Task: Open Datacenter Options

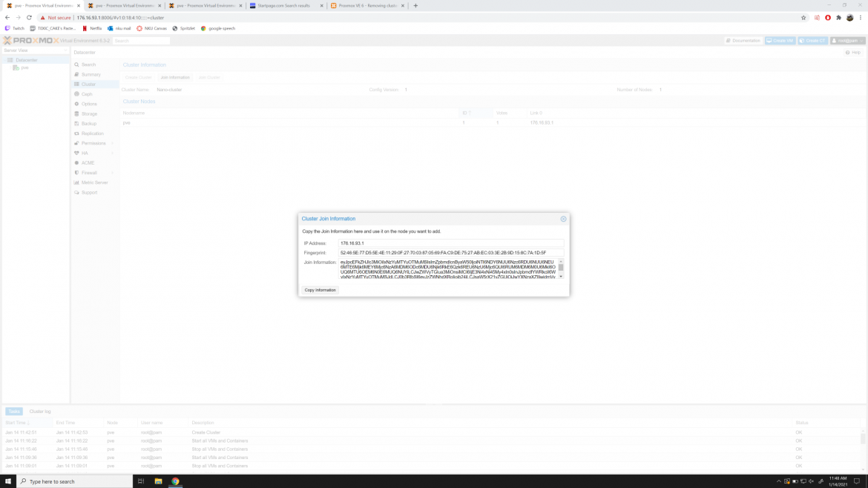Action: point(89,104)
